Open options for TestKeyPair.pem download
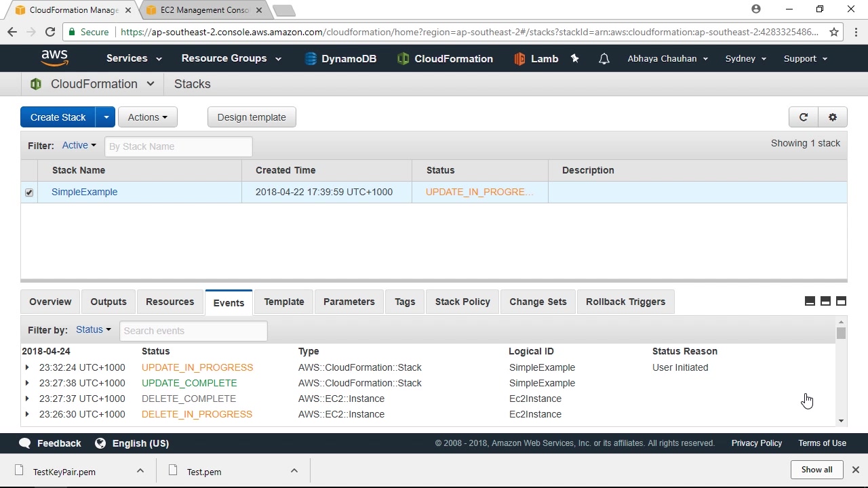The width and height of the screenshot is (868, 488). 140,470
